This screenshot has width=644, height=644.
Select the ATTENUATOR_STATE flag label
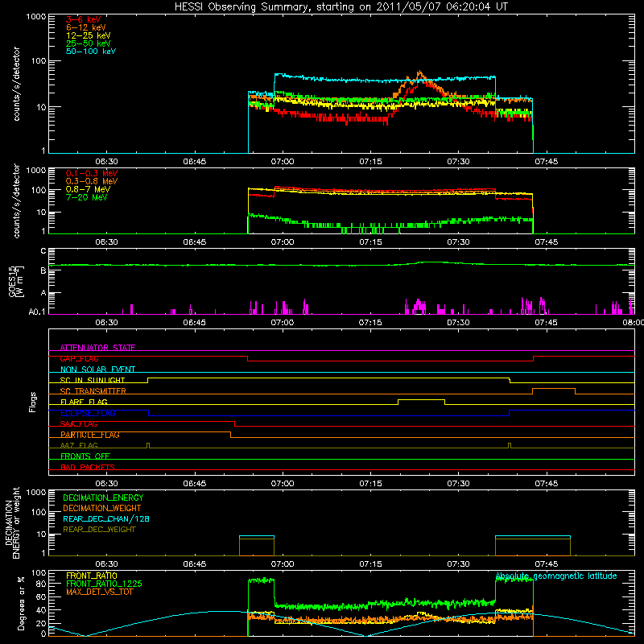(97, 348)
